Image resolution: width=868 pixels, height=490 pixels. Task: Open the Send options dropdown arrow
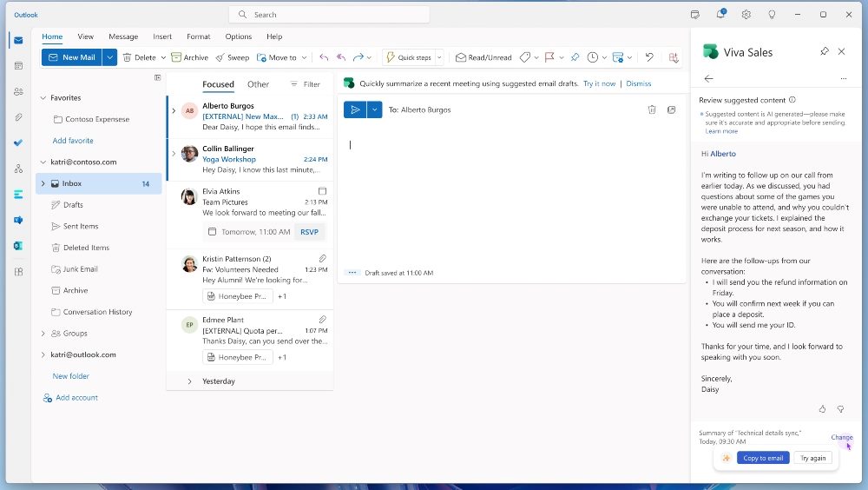(375, 109)
